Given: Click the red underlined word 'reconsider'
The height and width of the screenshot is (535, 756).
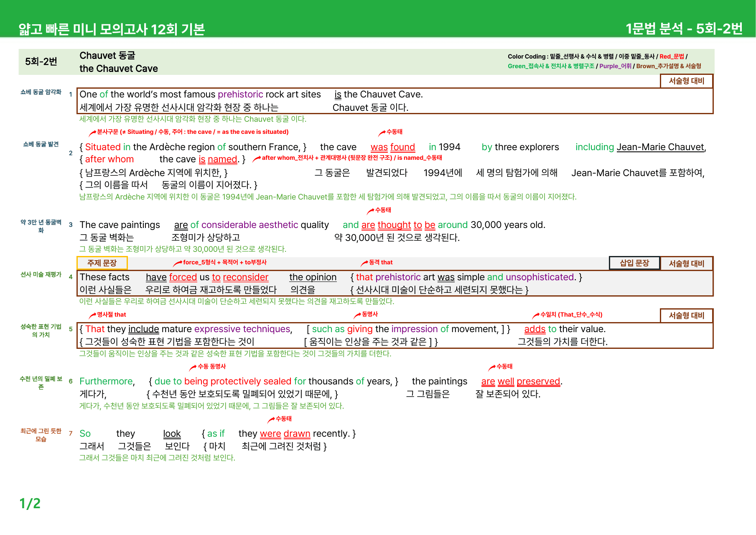Looking at the screenshot, I should [x=246, y=277].
